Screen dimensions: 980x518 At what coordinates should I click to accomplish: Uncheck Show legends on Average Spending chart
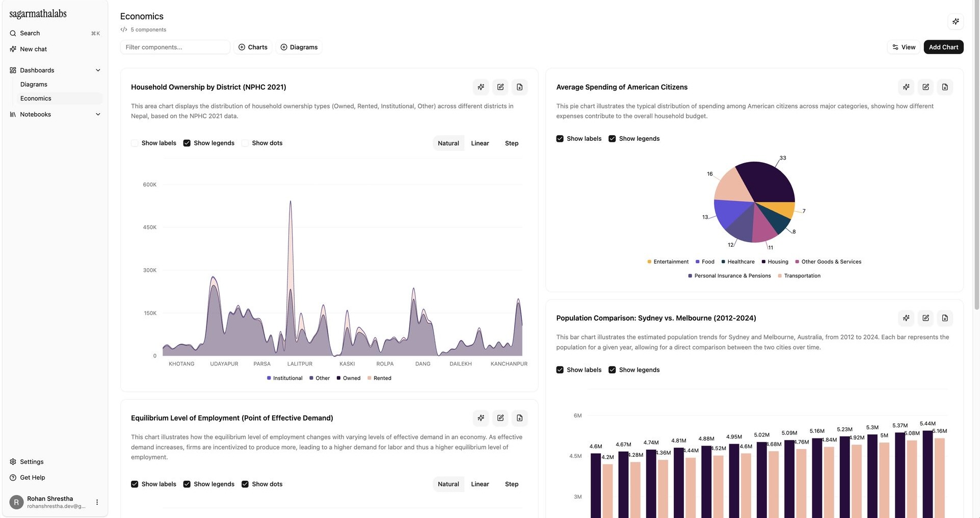pos(612,139)
